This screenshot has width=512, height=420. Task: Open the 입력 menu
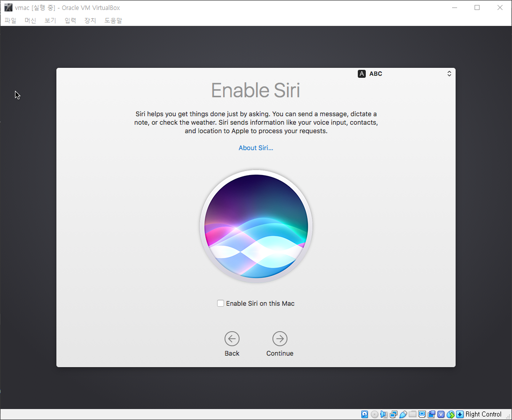70,20
